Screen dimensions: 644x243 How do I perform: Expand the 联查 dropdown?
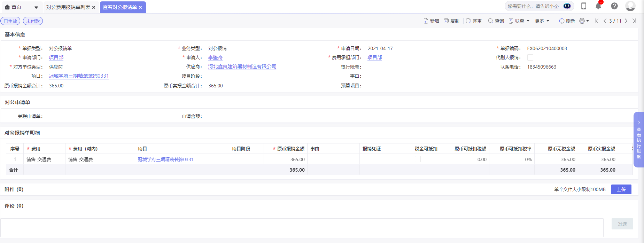pyautogui.click(x=519, y=21)
